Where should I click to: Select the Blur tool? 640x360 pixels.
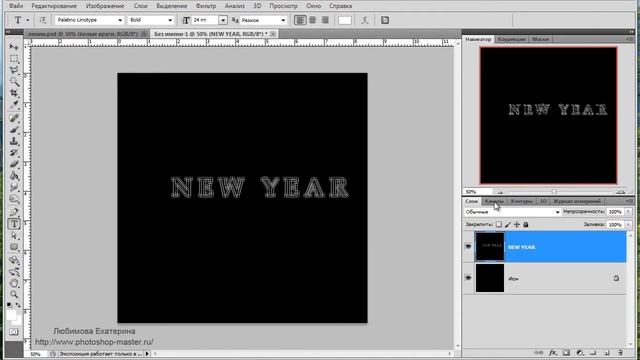14,188
